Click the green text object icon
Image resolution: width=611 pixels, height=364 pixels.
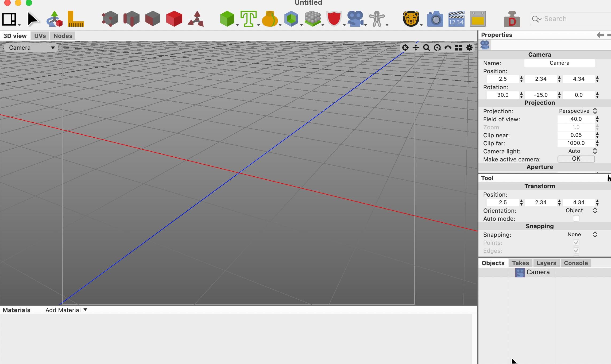pyautogui.click(x=248, y=19)
